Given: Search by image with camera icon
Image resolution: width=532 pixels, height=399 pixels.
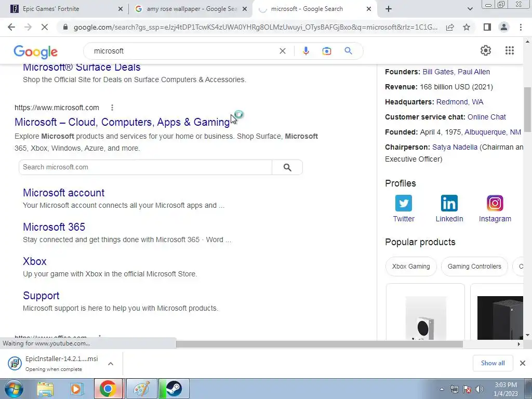Looking at the screenshot, I should [326, 51].
